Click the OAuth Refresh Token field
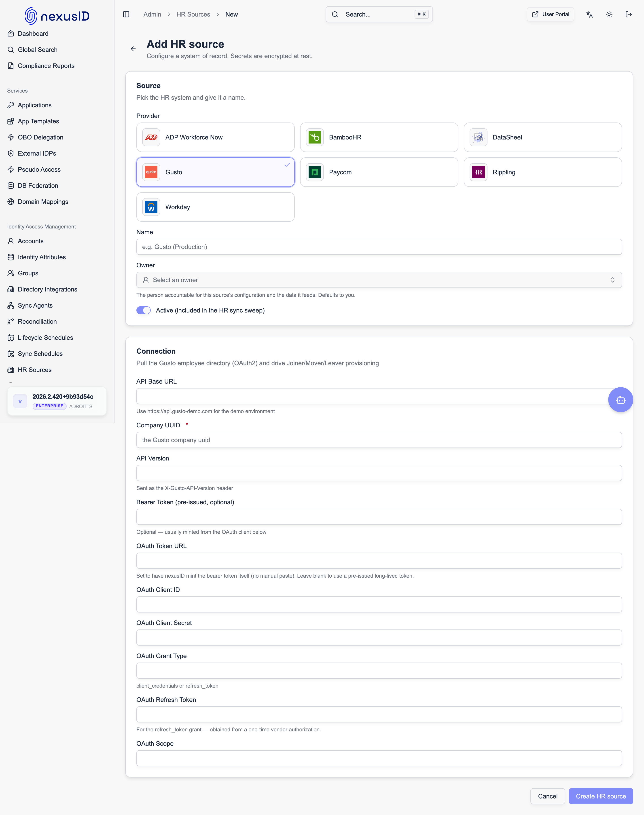This screenshot has height=815, width=644. point(379,714)
